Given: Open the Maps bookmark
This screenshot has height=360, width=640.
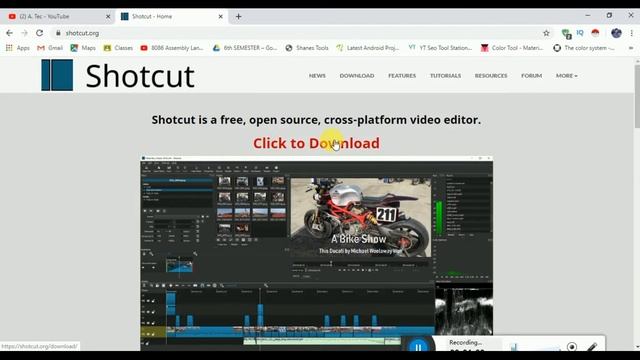Looking at the screenshot, I should 83,48.
